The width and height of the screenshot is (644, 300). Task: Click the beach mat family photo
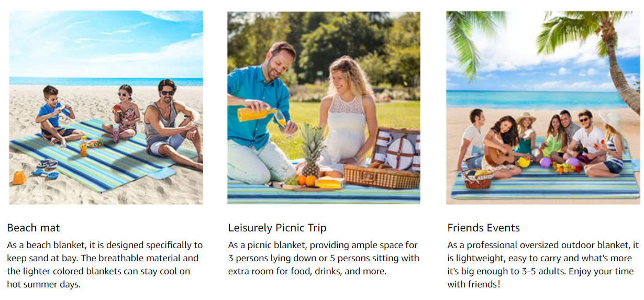coord(106,107)
